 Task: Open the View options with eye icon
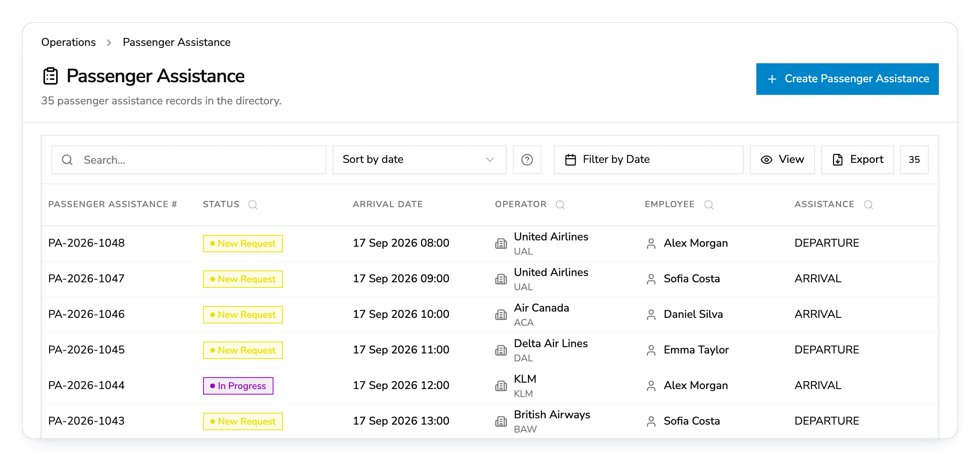782,160
